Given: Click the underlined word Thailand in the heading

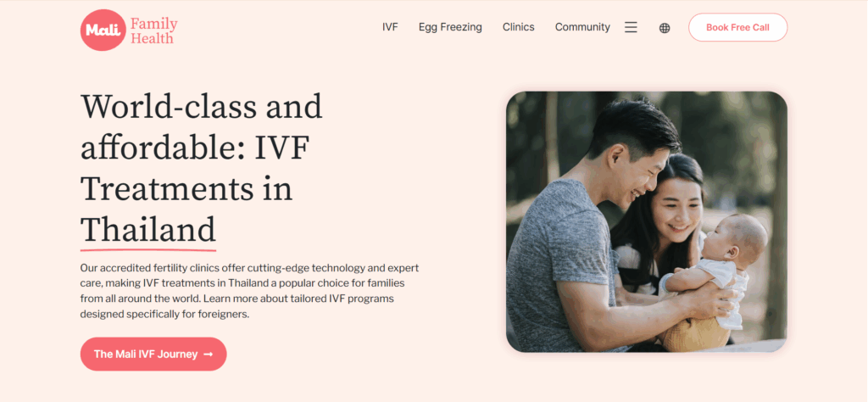Looking at the screenshot, I should click(148, 230).
